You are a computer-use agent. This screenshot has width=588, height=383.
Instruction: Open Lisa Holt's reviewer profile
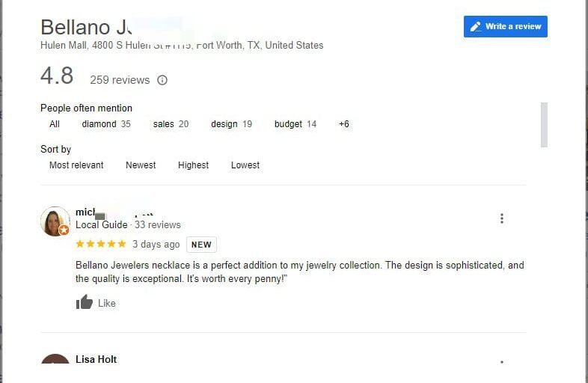tap(97, 359)
